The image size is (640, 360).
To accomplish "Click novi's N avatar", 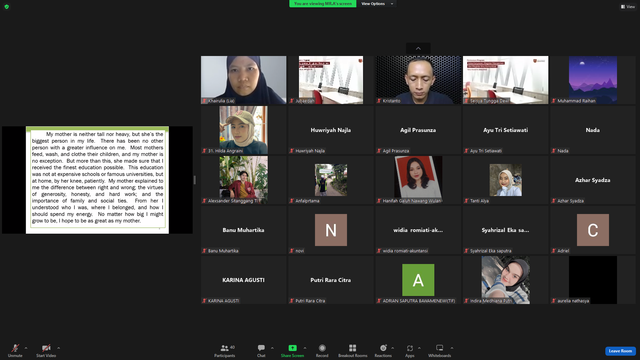I will point(331,230).
